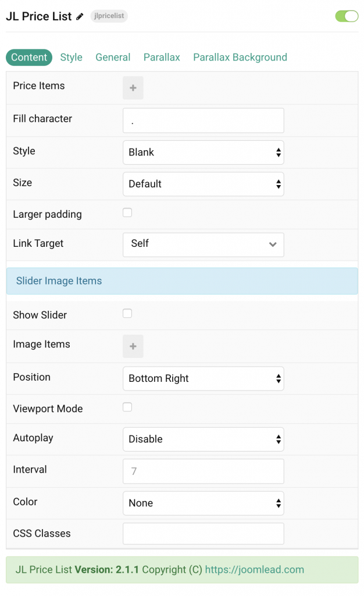Open the Style dropdown showing Blank
Screen dimensions: 364x596
tap(203, 152)
